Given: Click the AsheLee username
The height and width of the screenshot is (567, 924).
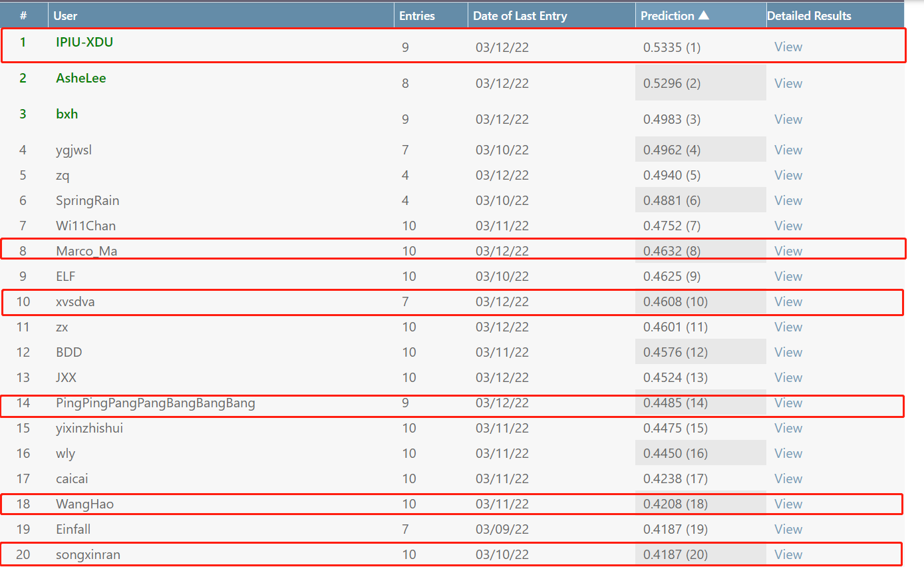Looking at the screenshot, I should point(80,78).
